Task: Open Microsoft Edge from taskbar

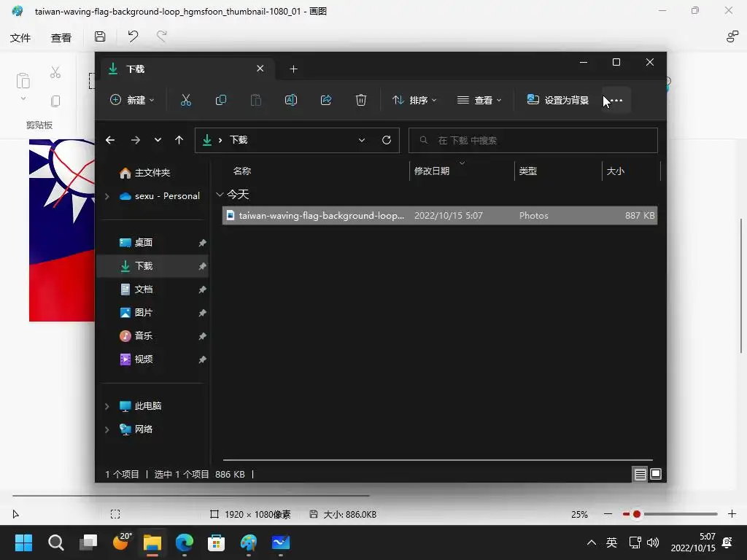Action: [x=185, y=542]
